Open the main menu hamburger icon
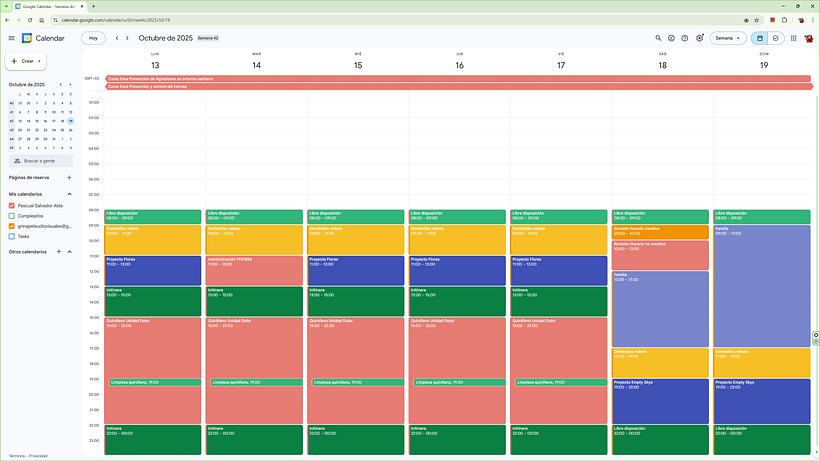This screenshot has width=820, height=461. [11, 38]
